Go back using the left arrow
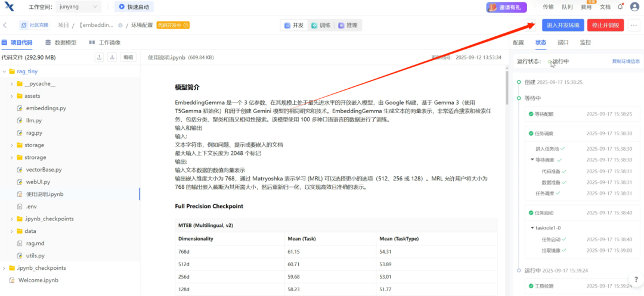Viewport: 644px width, 296px height. (5, 25)
